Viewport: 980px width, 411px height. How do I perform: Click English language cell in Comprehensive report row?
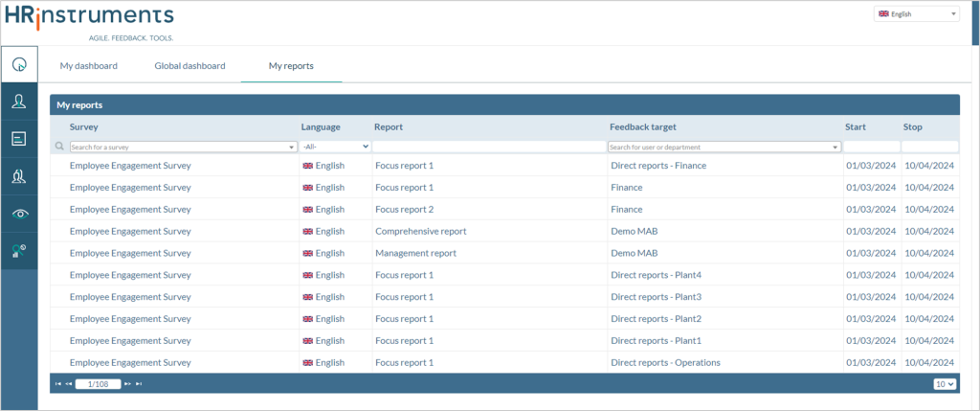coord(323,232)
